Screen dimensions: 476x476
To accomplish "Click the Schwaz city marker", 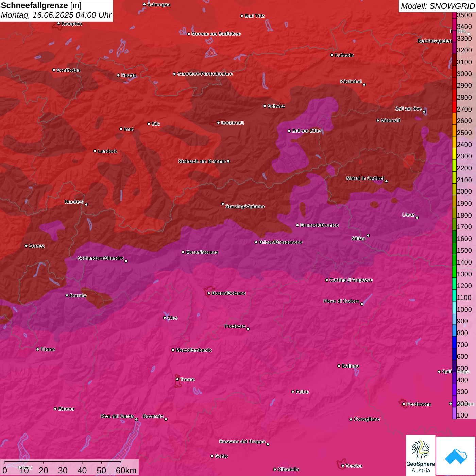I will tap(265, 106).
